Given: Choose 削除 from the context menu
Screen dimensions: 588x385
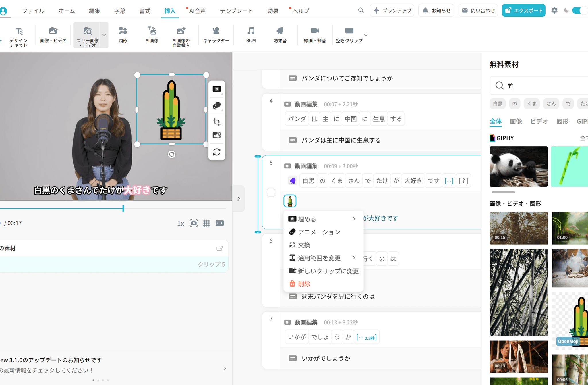Looking at the screenshot, I should [x=304, y=284].
